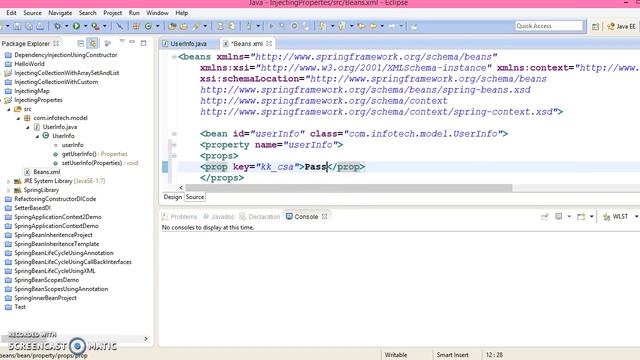This screenshot has height=360, width=640.
Task: Click the green Run toolbar icon
Action: 76,26
